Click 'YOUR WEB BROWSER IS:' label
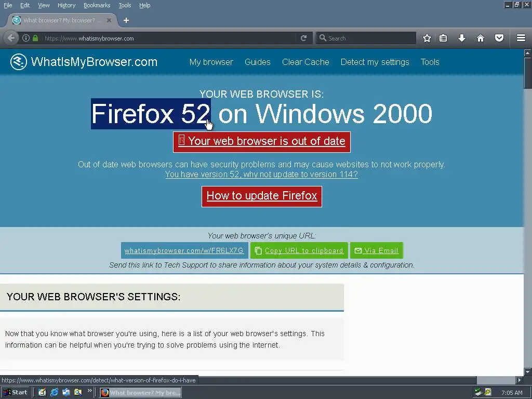The image size is (532, 399). coord(262,94)
